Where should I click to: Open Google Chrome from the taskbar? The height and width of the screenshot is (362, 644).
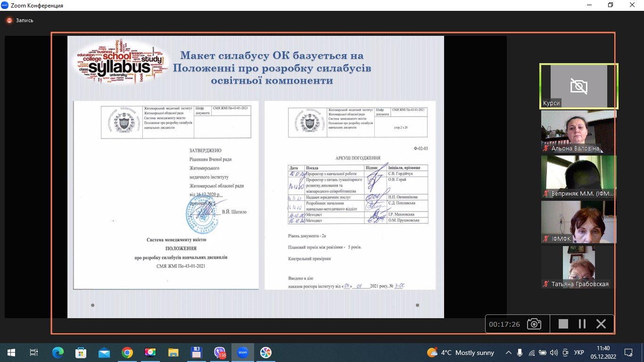tap(127, 353)
